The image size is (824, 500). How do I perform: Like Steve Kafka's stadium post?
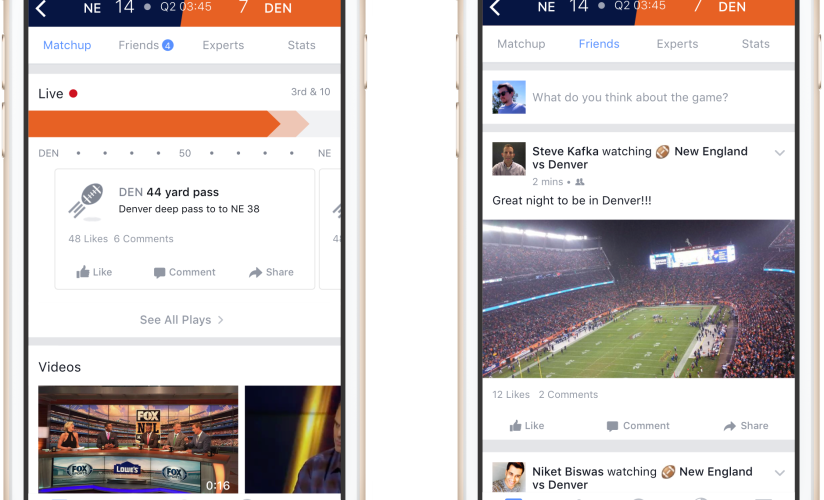point(527,425)
